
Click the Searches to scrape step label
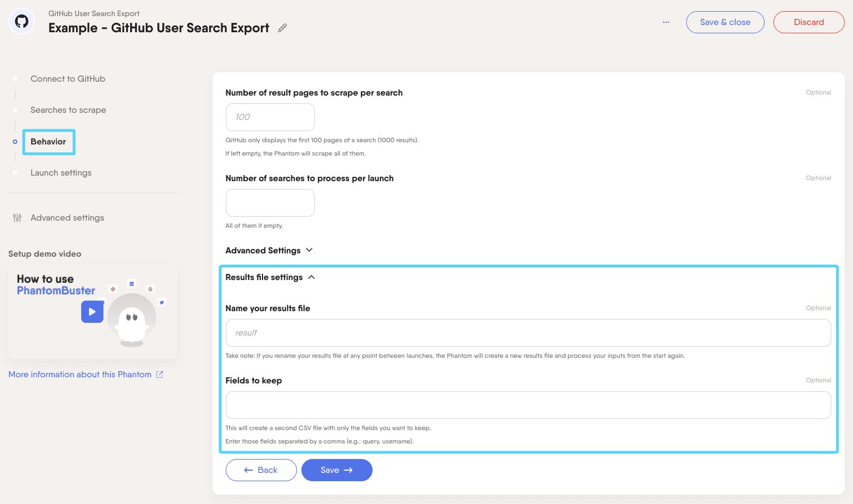pyautogui.click(x=68, y=110)
